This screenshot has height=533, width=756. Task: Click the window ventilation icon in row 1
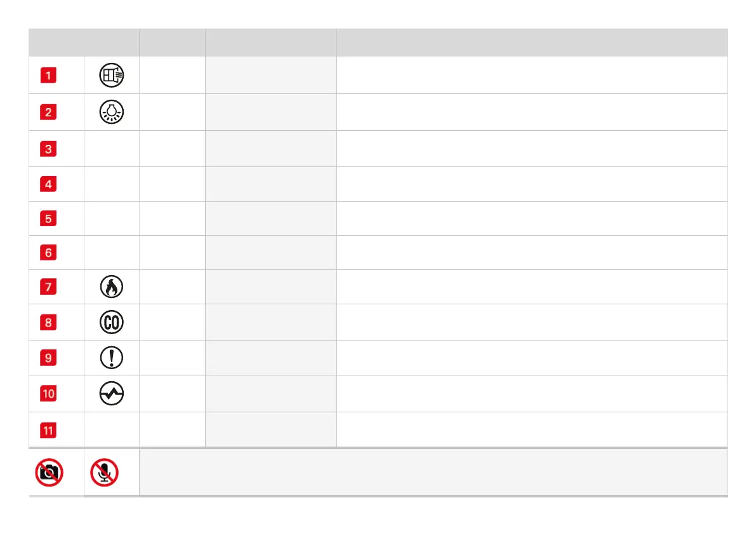112,76
